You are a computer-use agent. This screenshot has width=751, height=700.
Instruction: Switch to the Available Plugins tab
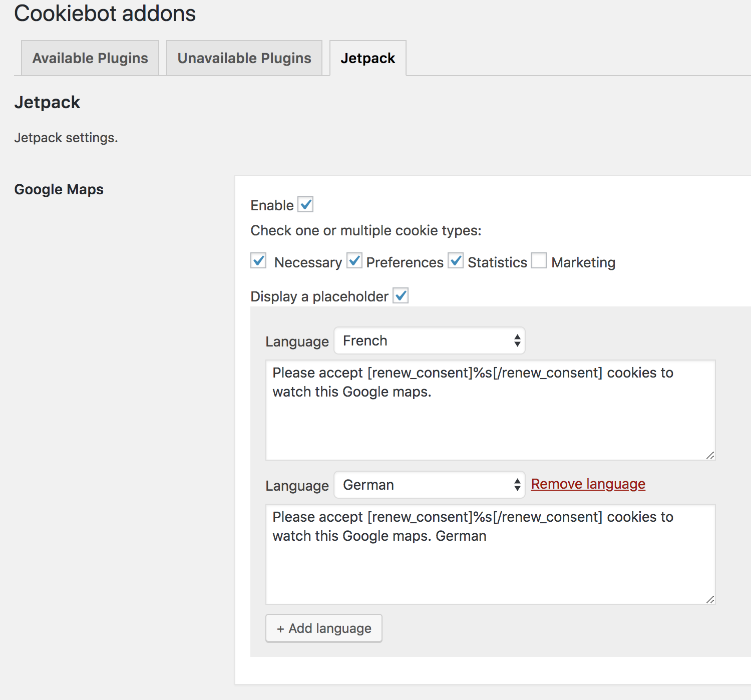90,58
